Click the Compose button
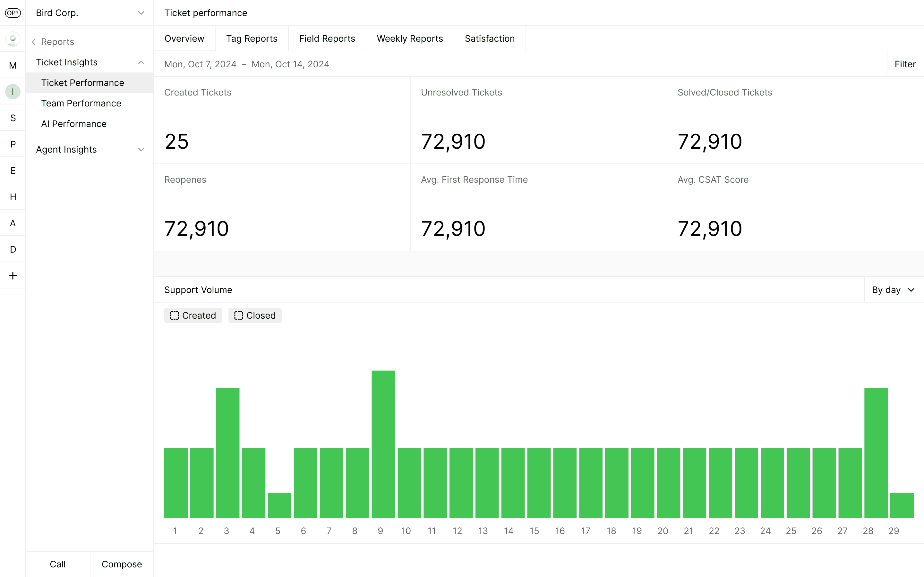Image resolution: width=924 pixels, height=577 pixels. (x=121, y=564)
